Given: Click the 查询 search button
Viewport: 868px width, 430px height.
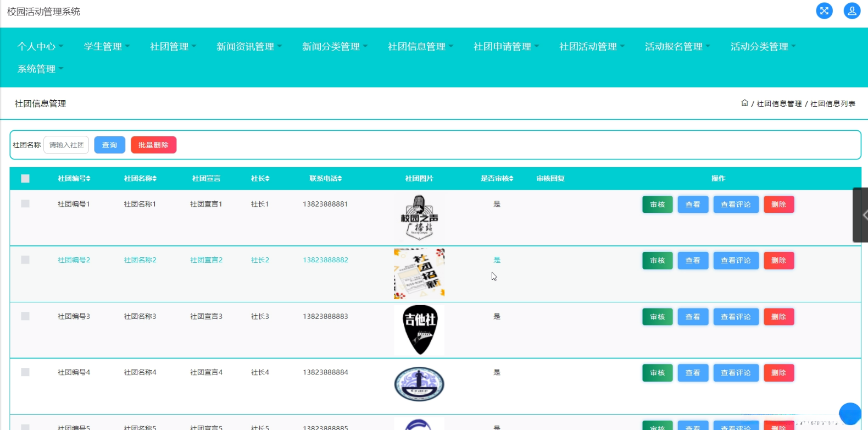Looking at the screenshot, I should (110, 145).
